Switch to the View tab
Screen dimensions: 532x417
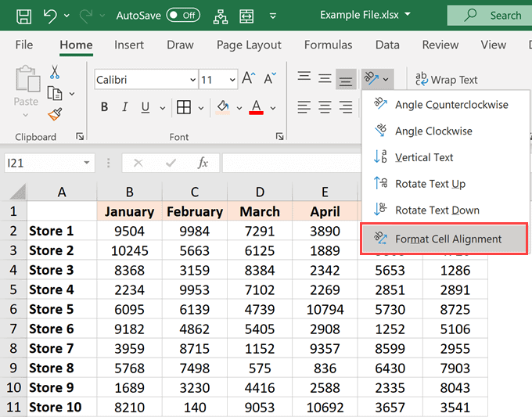click(494, 45)
